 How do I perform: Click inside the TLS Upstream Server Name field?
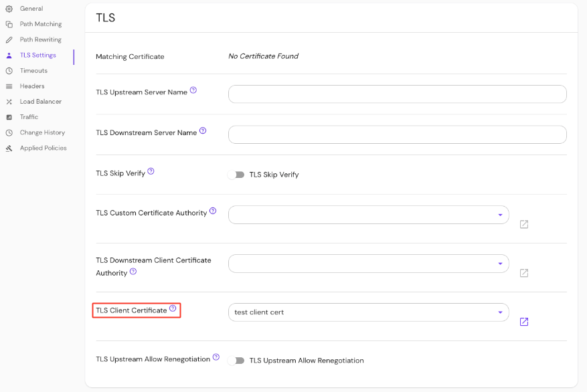pyautogui.click(x=396, y=94)
